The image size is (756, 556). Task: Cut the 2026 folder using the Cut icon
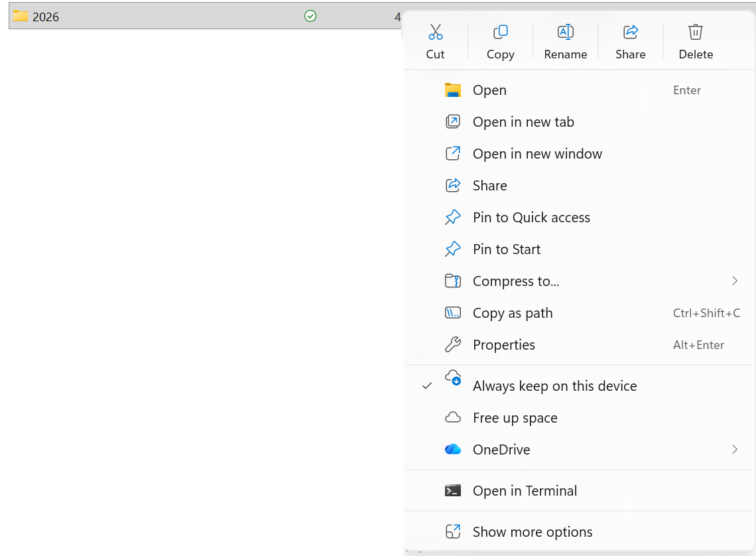coord(435,40)
